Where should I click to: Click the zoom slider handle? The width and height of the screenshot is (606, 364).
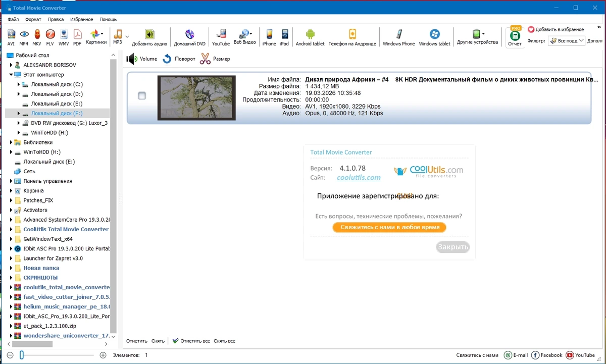point(22,355)
